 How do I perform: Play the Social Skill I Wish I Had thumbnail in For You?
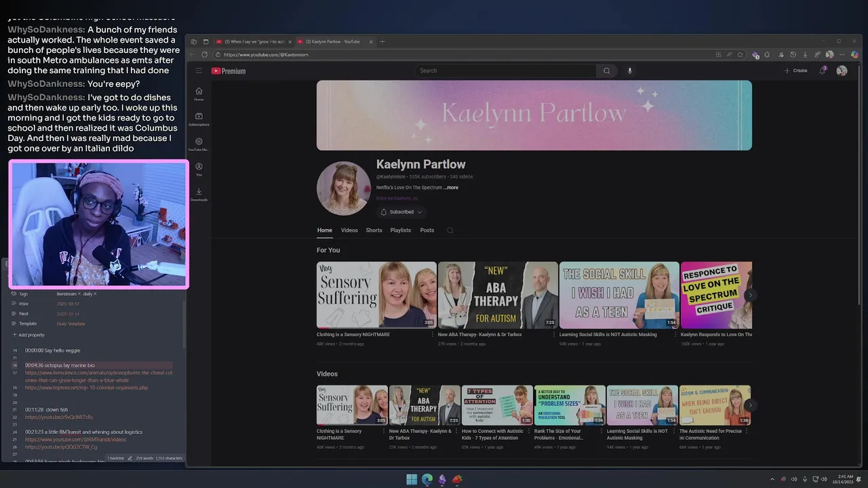click(x=619, y=295)
